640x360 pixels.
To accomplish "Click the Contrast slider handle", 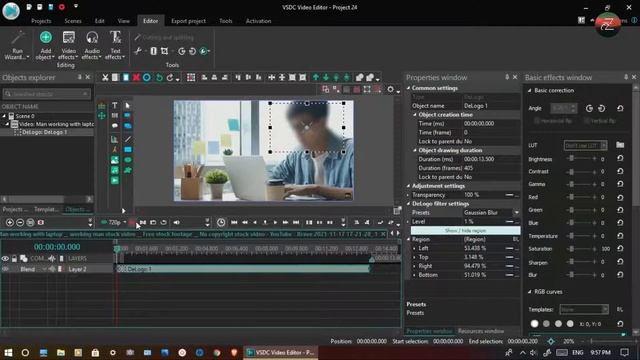I will (571, 171).
